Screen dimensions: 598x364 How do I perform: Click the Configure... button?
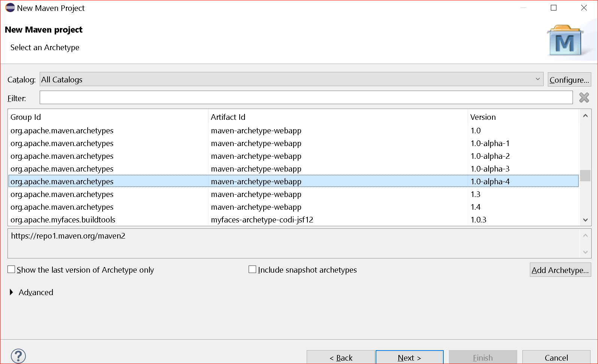[x=569, y=80]
